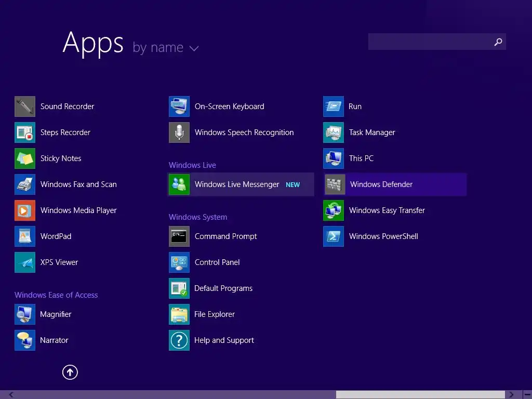Click the 'Help and Support' label

(224, 340)
